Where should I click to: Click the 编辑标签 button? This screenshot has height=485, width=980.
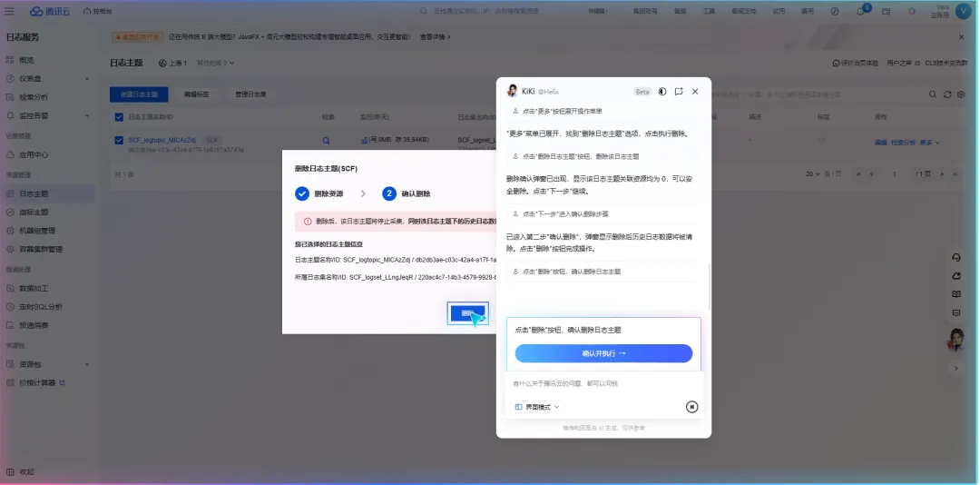tap(196, 94)
